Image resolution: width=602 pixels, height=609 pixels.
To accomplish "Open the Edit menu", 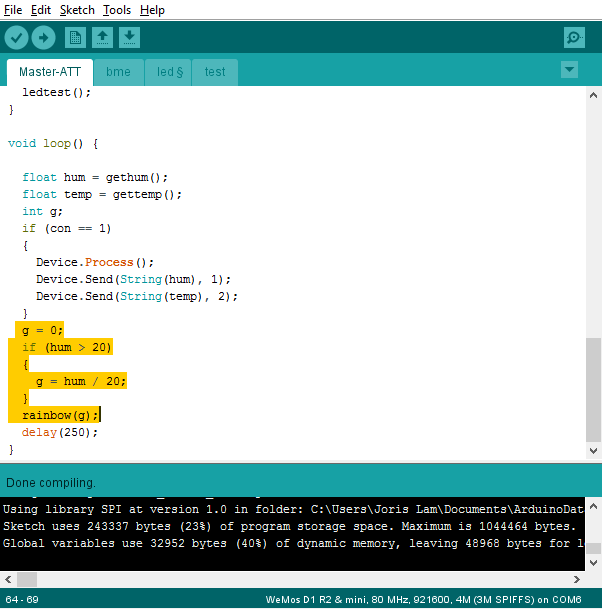I will click(41, 10).
